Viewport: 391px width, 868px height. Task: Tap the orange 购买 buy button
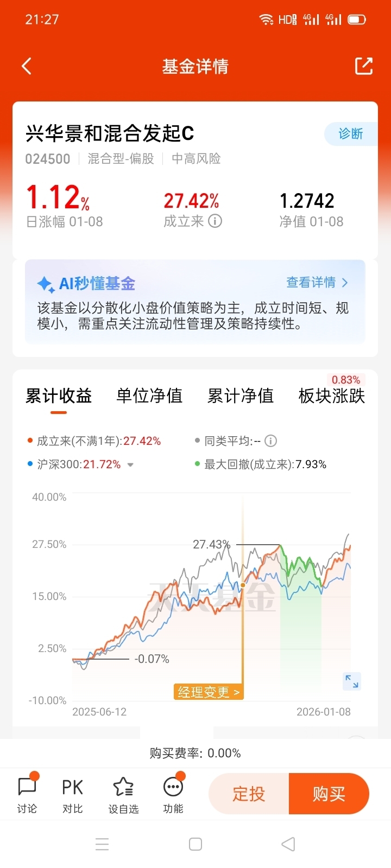[329, 794]
